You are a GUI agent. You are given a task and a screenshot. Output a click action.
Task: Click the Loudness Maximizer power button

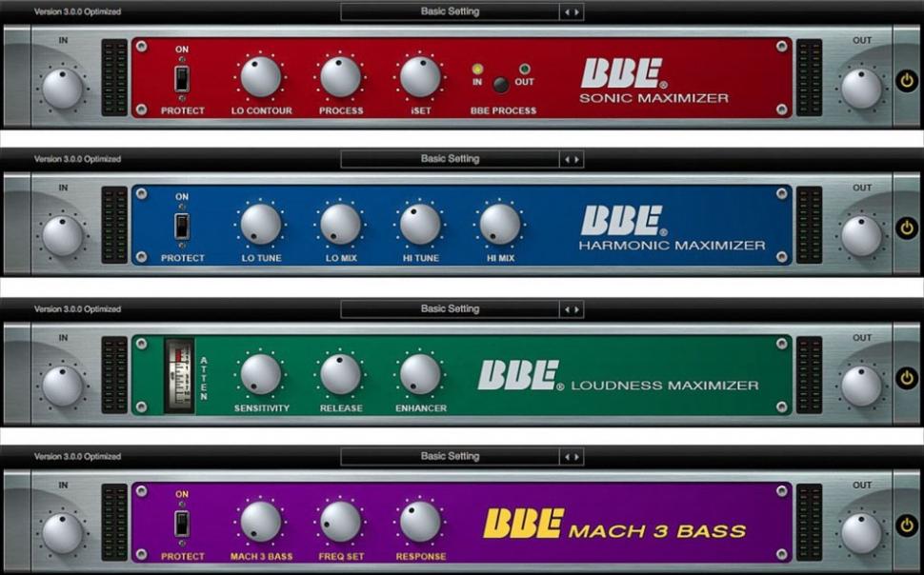point(907,377)
